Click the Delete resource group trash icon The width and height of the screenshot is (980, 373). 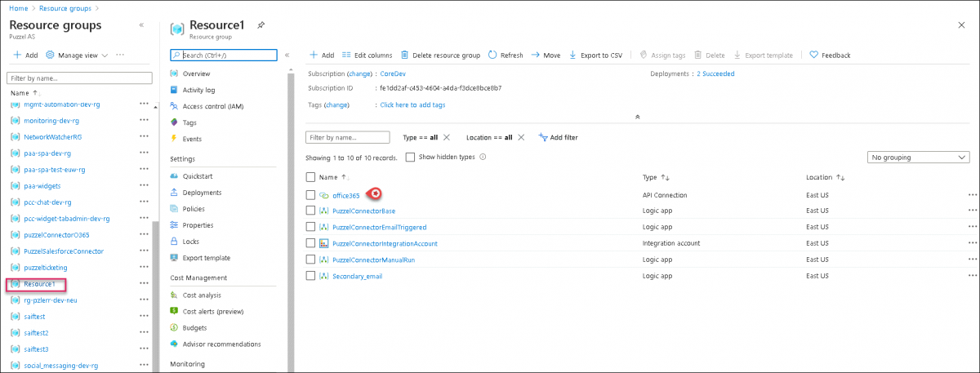coord(404,56)
